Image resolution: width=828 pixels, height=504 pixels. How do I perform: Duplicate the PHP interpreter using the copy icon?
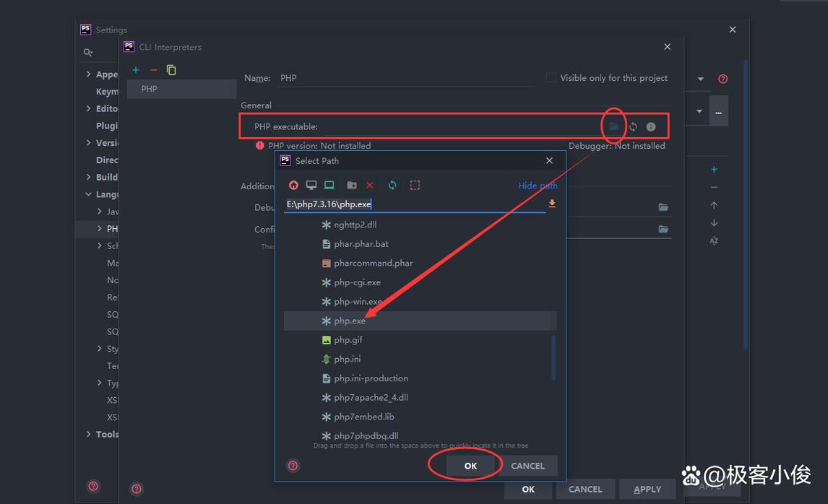(171, 70)
